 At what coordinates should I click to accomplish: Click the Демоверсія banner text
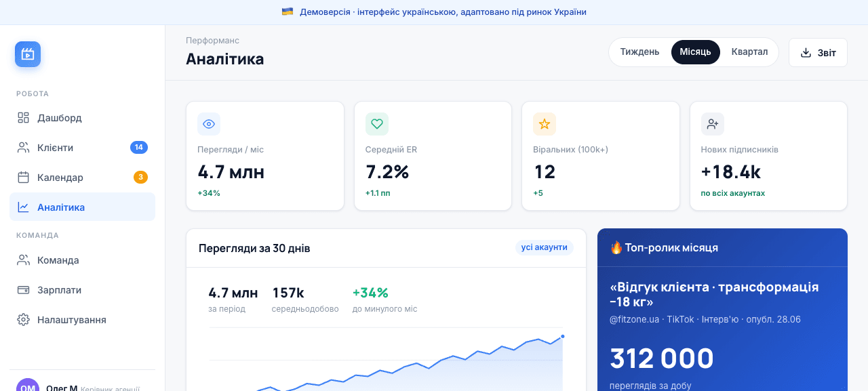(443, 12)
